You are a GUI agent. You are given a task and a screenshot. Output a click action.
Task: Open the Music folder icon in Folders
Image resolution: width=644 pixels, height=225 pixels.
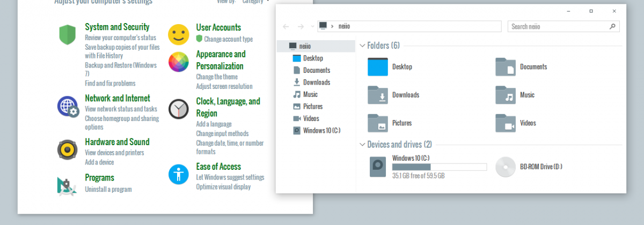(x=506, y=94)
